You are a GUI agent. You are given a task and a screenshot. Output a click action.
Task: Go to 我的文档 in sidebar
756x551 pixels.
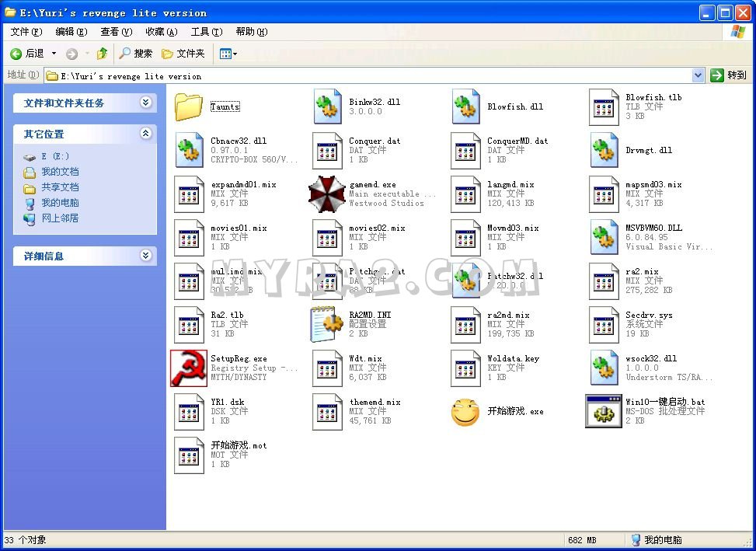pyautogui.click(x=60, y=172)
